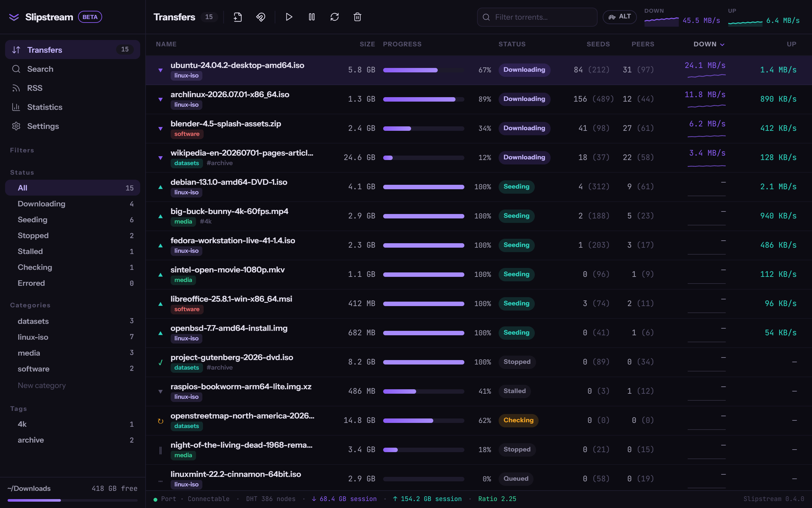Filter by the Stopped status
812x508 pixels.
point(72,236)
